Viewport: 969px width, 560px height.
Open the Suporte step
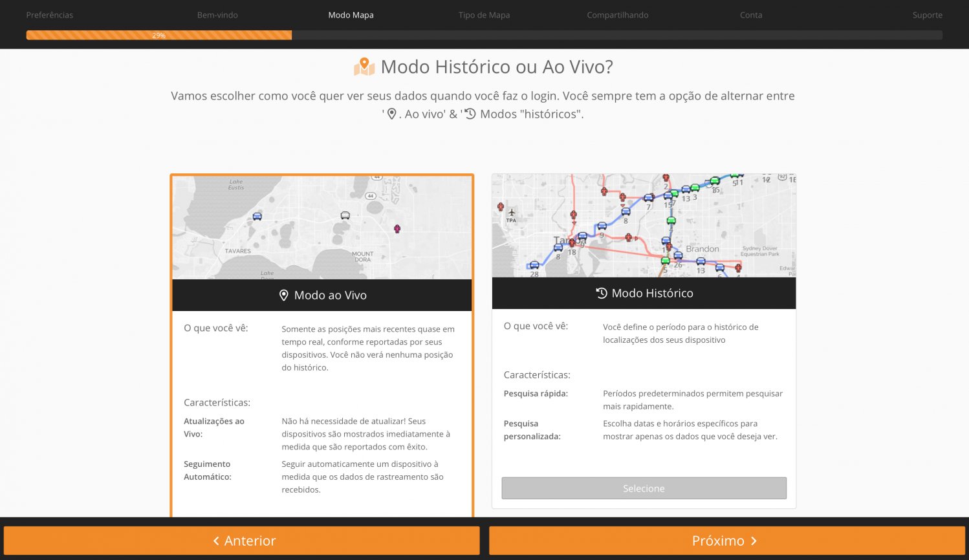tap(927, 15)
